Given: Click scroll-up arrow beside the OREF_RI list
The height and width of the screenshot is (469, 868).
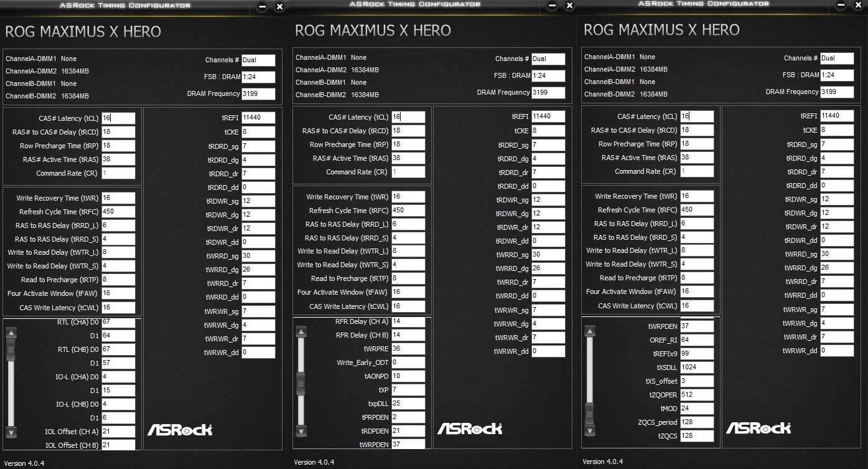Looking at the screenshot, I should click(x=590, y=332).
